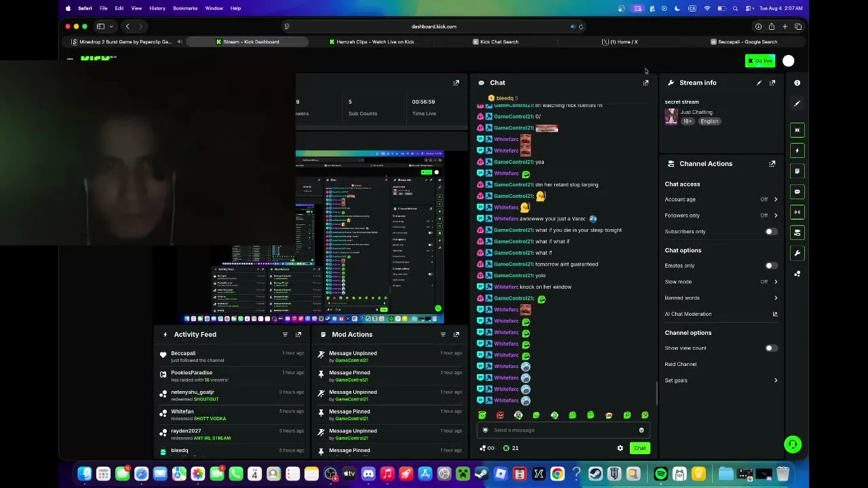Open AI Chat Moderation external link
Viewport: 868px width, 488px height.
pos(775,314)
